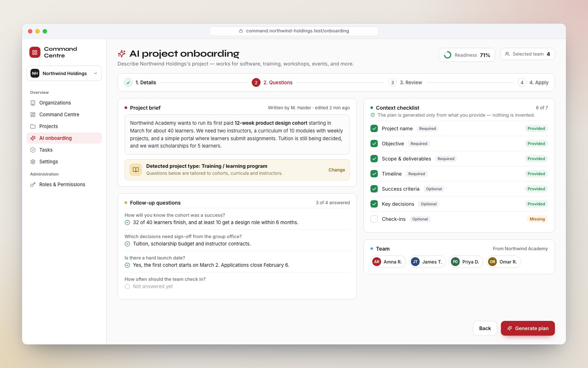Jump to step 3. Review
Image resolution: width=588 pixels, height=368 pixels.
coord(405,82)
